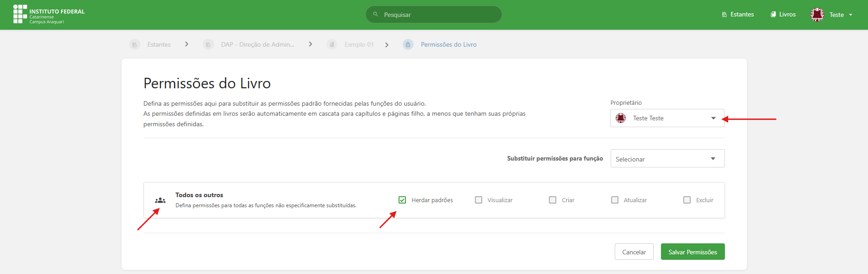Click the Instituto Federal logo icon
This screenshot has width=868, height=274.
(20, 14)
